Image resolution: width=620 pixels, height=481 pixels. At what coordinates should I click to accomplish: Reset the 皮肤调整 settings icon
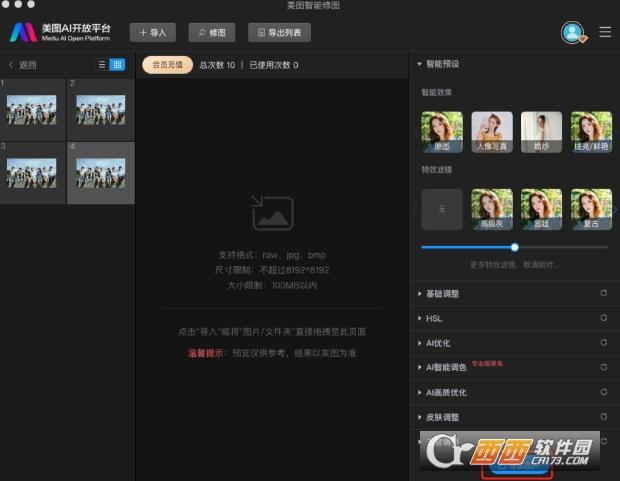pyautogui.click(x=604, y=417)
